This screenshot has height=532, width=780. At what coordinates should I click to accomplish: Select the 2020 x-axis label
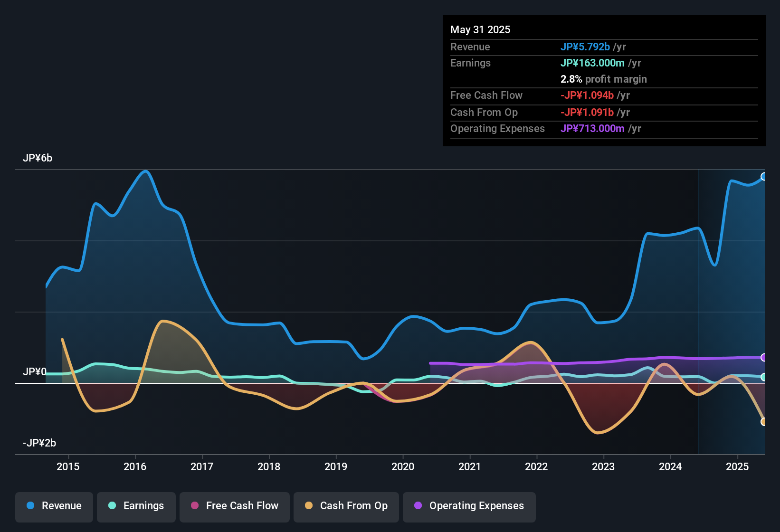[x=403, y=467]
